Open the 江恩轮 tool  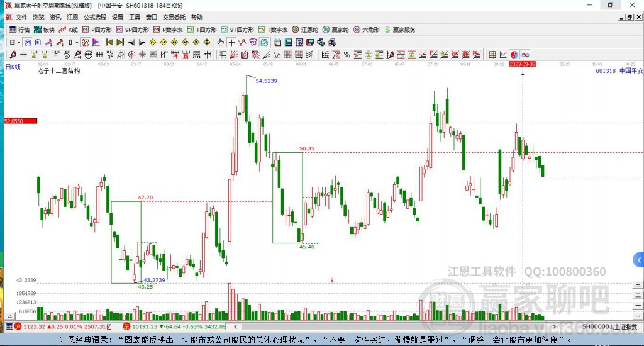305,30
